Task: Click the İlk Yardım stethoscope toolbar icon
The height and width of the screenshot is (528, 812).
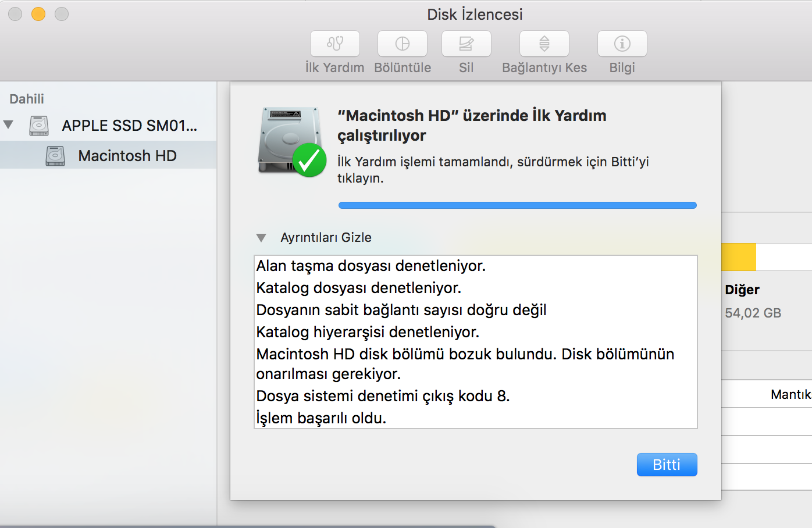Action: click(x=335, y=44)
